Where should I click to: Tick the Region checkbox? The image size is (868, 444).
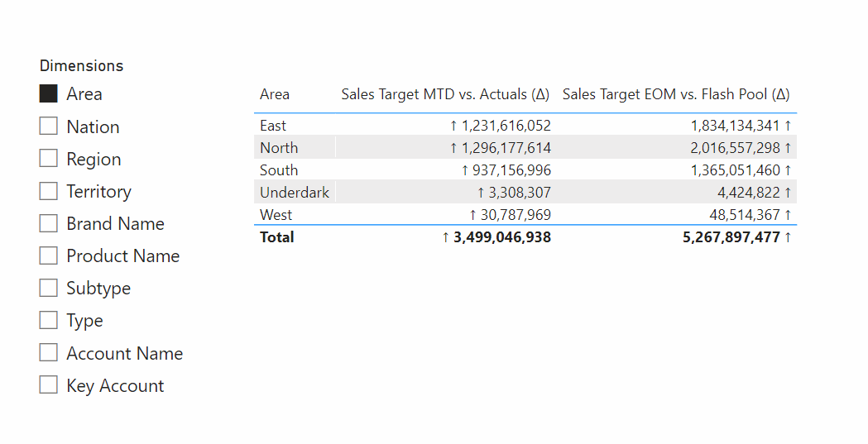click(48, 158)
